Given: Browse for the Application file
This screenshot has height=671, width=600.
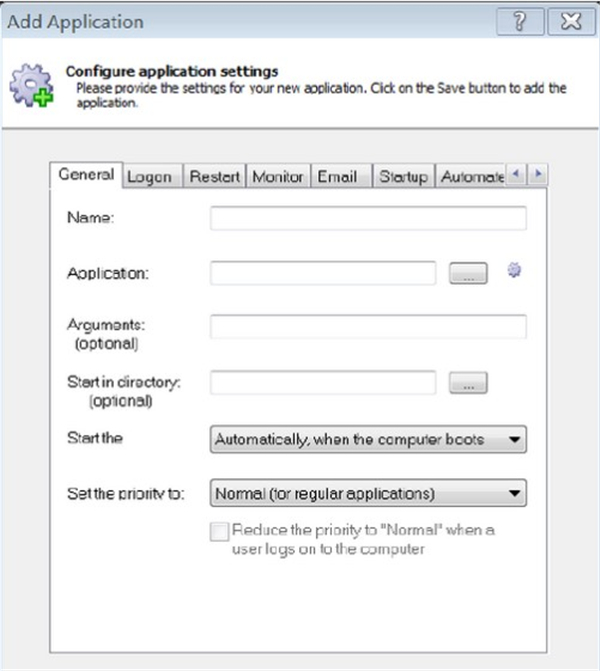Looking at the screenshot, I should (x=468, y=273).
